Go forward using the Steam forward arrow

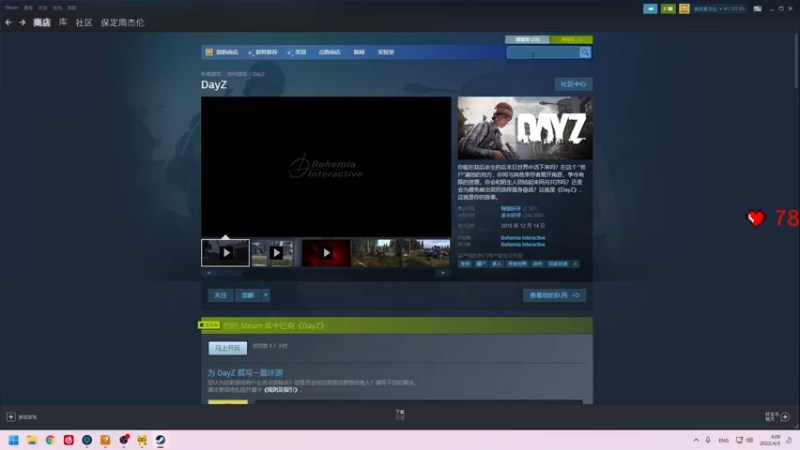point(22,22)
